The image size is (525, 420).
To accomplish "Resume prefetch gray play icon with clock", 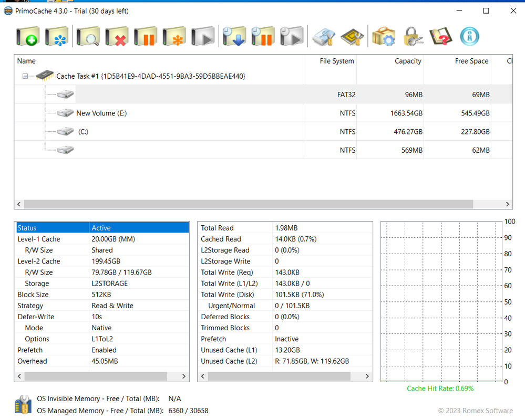I will pos(292,36).
